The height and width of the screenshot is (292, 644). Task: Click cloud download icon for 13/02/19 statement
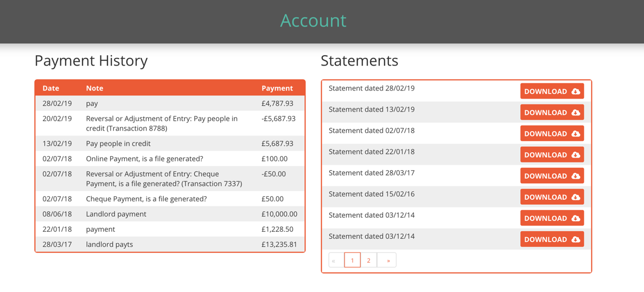[576, 113]
